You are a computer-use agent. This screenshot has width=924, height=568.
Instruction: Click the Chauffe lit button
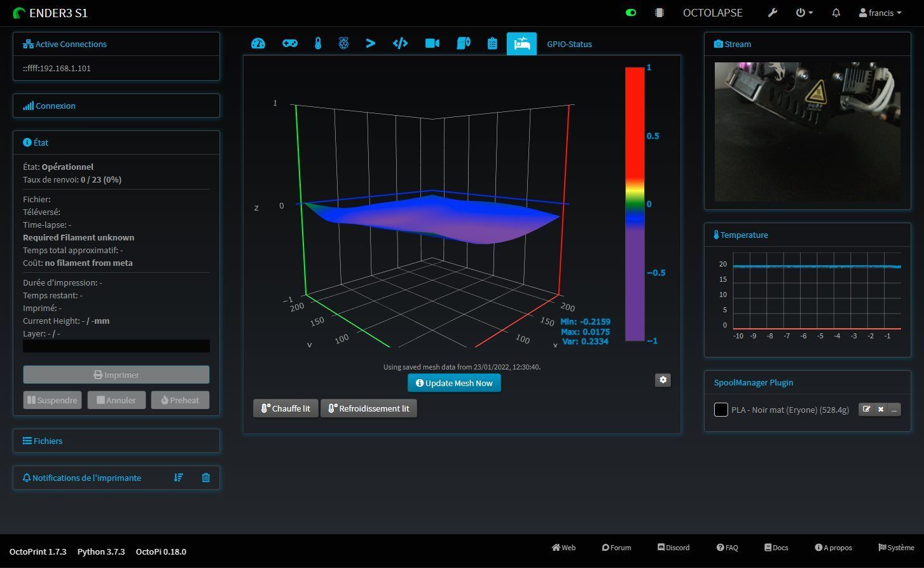pyautogui.click(x=286, y=408)
